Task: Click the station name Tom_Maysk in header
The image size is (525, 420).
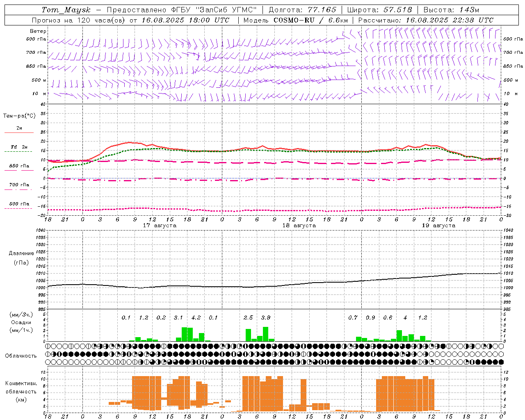Action: 66,10
